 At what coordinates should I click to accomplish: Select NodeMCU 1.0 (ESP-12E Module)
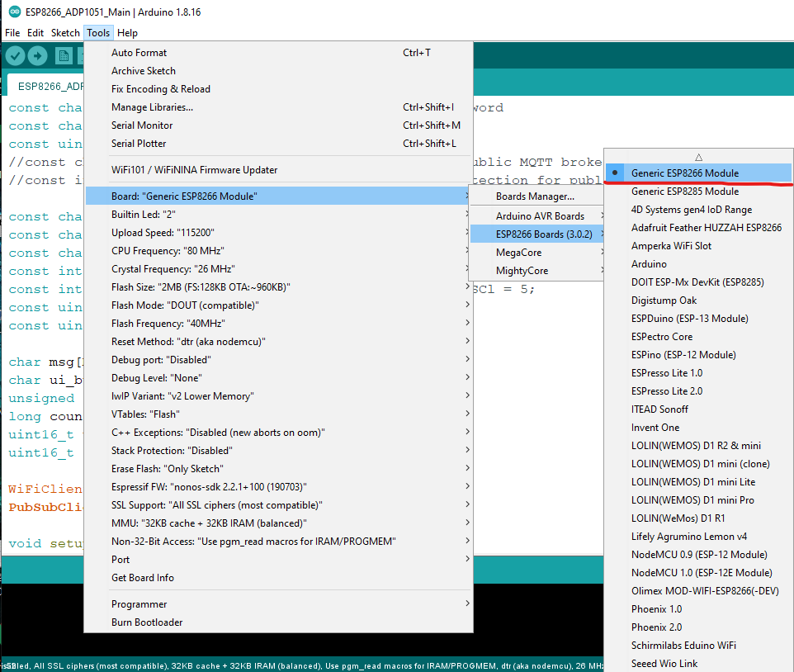point(699,573)
